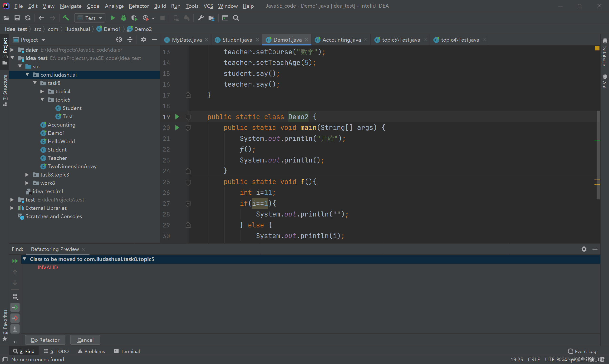The image size is (609, 364).
Task: Open the VCS menu
Action: tap(208, 6)
